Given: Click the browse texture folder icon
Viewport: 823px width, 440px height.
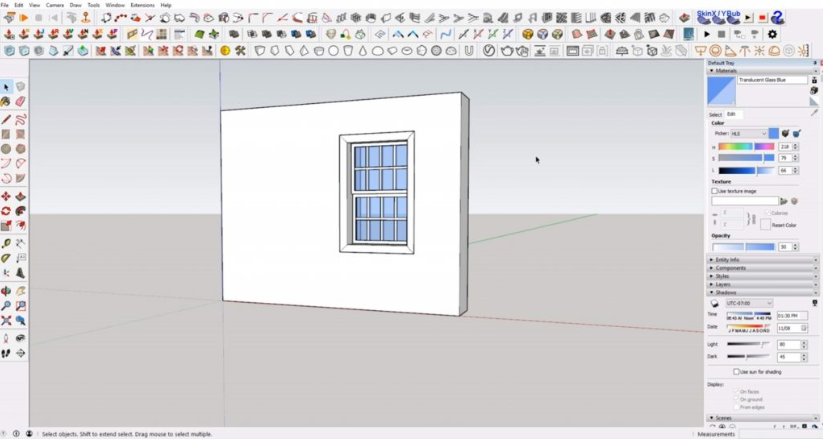Looking at the screenshot, I should point(784,201).
